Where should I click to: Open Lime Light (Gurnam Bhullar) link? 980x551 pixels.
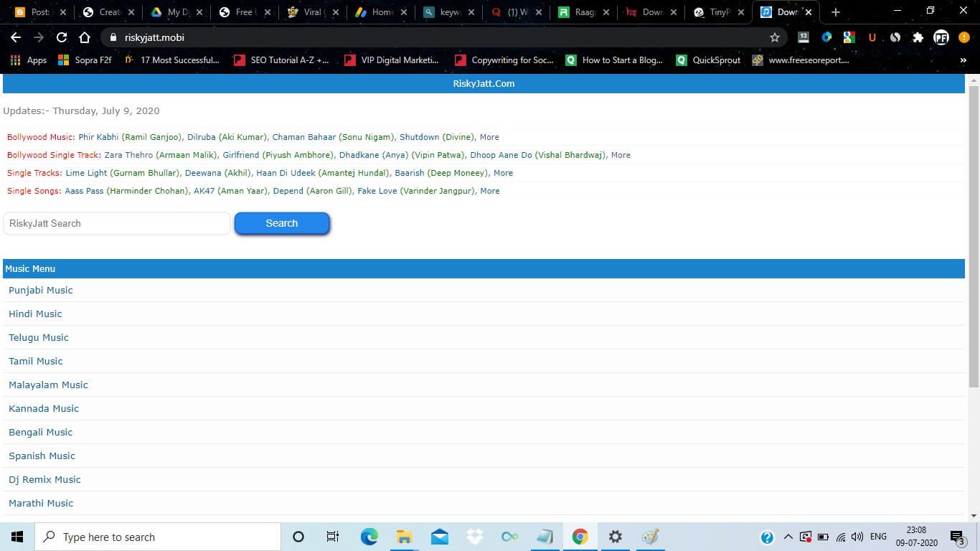[123, 173]
